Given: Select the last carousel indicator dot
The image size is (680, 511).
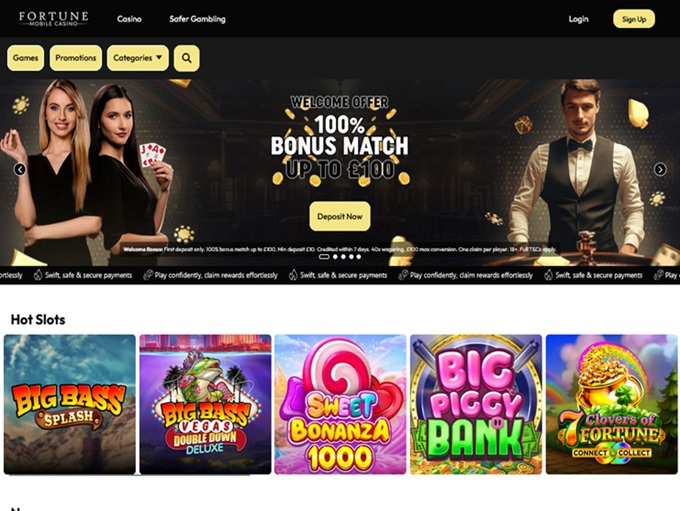Looking at the screenshot, I should pyautogui.click(x=358, y=257).
